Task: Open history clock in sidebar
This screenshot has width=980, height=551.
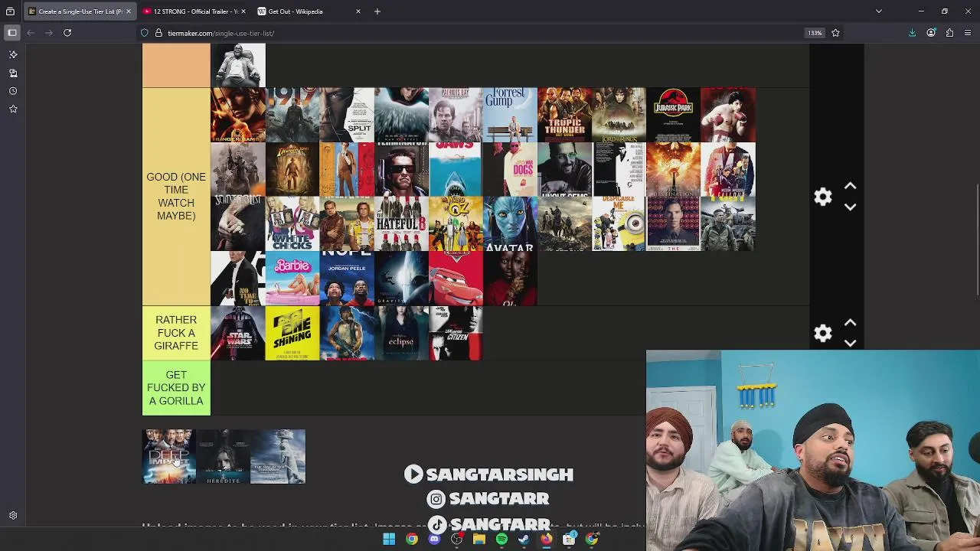Action: click(13, 91)
